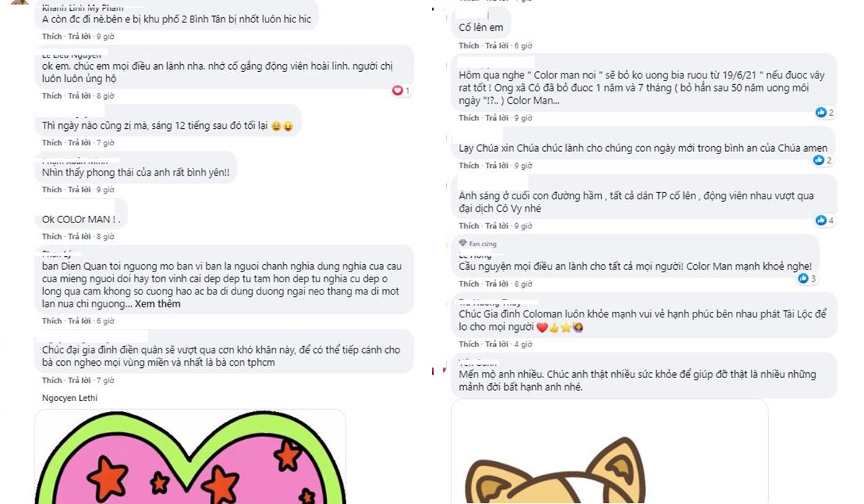Open the 9 giờ timestamp on the Lạy Chúa comment
The image size is (864, 504).
(523, 166)
